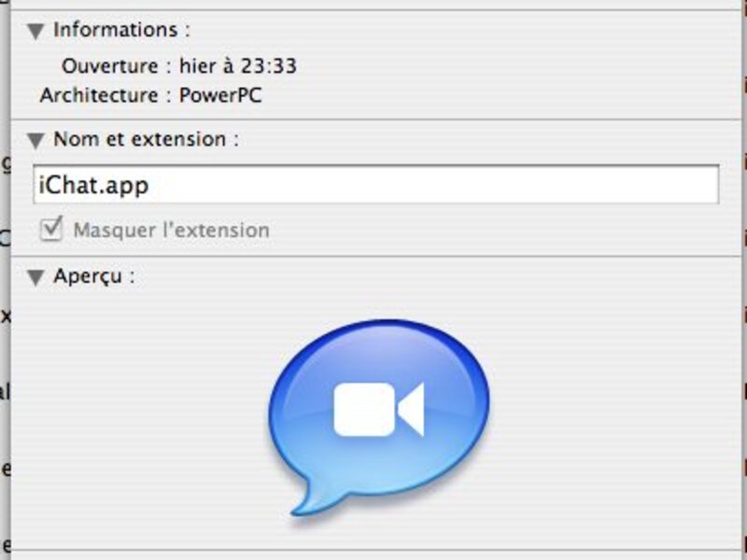Click the 'Ouverture :' label

point(117,65)
